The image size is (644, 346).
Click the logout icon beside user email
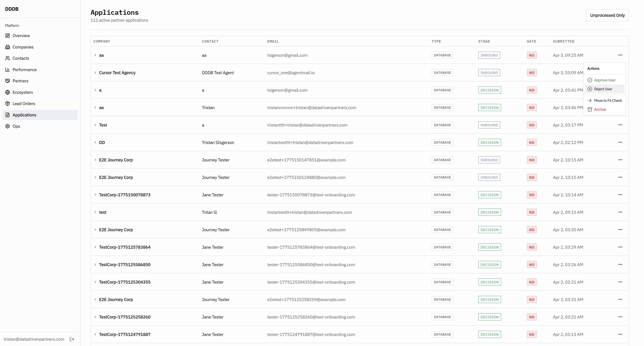pos(72,339)
